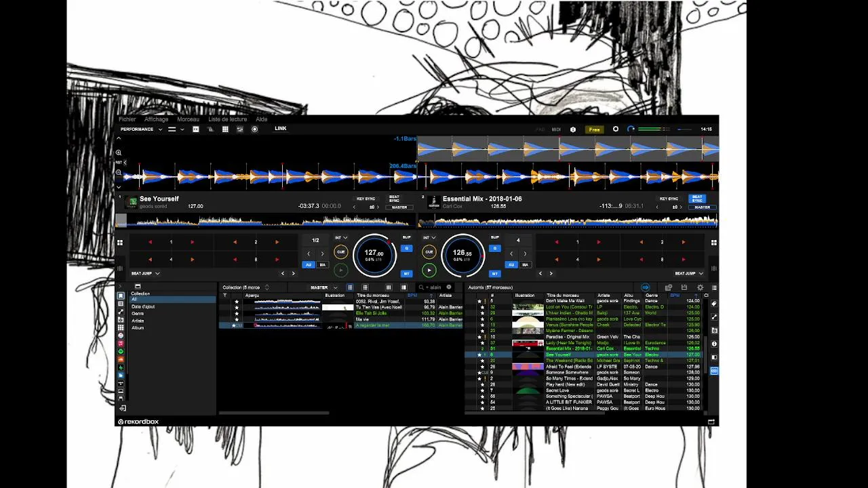868x488 pixels.
Task: Select the Collection icon in the sidebar
Action: point(121,296)
